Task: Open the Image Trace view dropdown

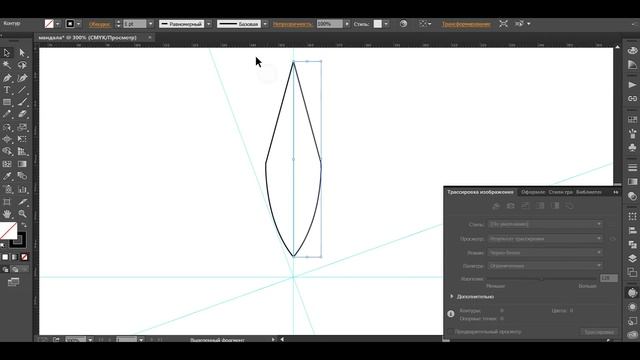Action: [545, 239]
